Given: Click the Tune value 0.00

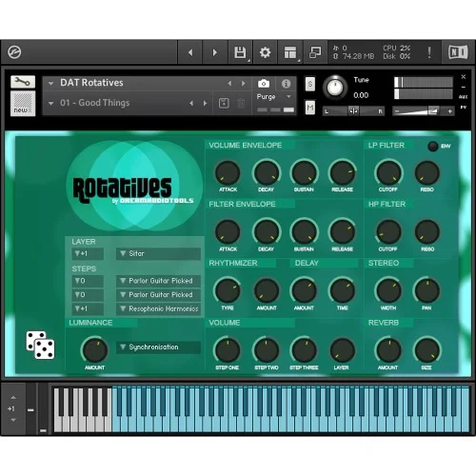Looking at the screenshot, I should [361, 95].
